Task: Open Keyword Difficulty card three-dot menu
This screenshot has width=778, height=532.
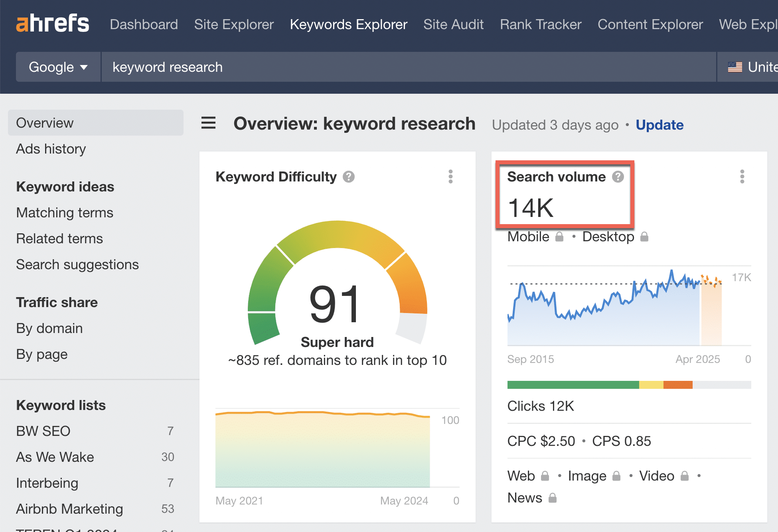Action: [450, 176]
